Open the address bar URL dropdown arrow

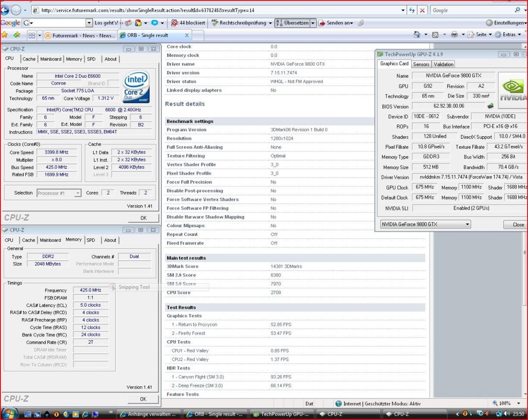point(403,10)
